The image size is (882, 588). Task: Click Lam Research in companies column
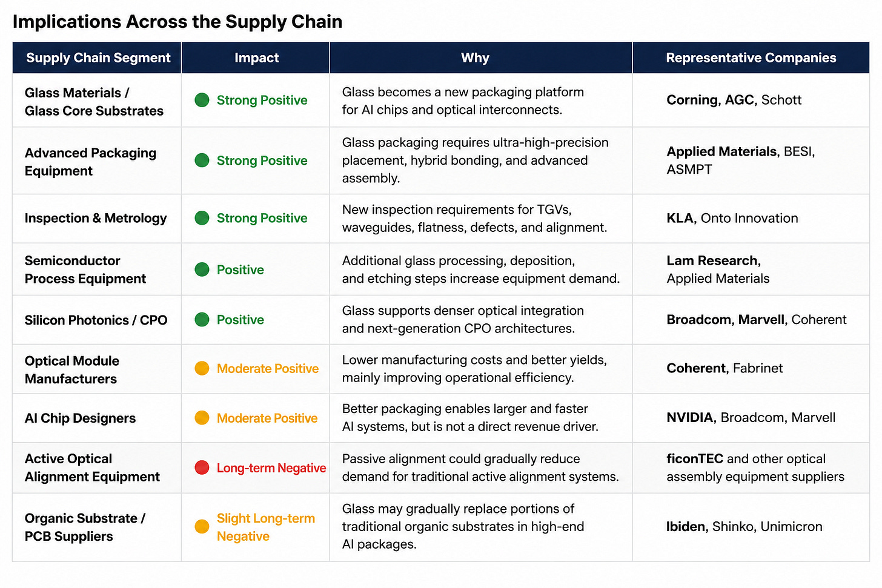[x=712, y=260]
